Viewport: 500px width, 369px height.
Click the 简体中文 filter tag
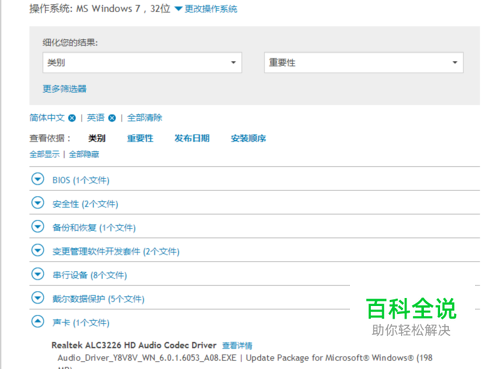(x=47, y=118)
